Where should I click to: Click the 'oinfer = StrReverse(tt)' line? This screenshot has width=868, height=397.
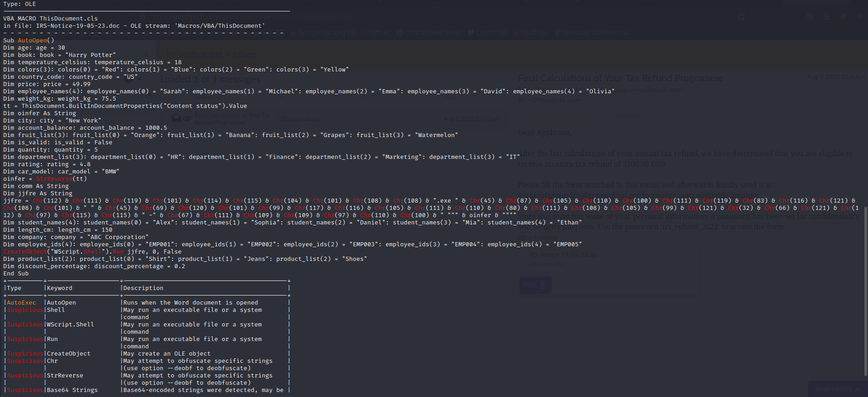coord(45,179)
